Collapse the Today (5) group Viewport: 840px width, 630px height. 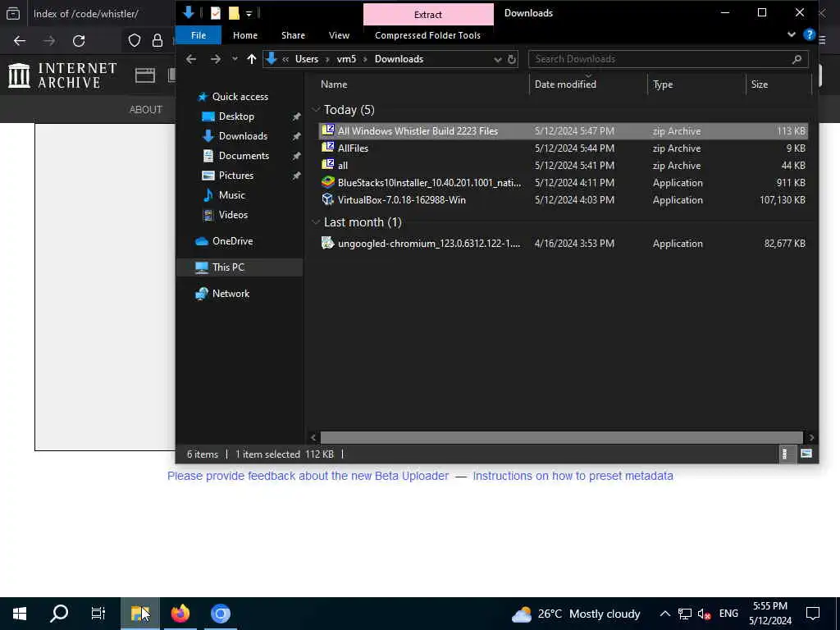(316, 110)
